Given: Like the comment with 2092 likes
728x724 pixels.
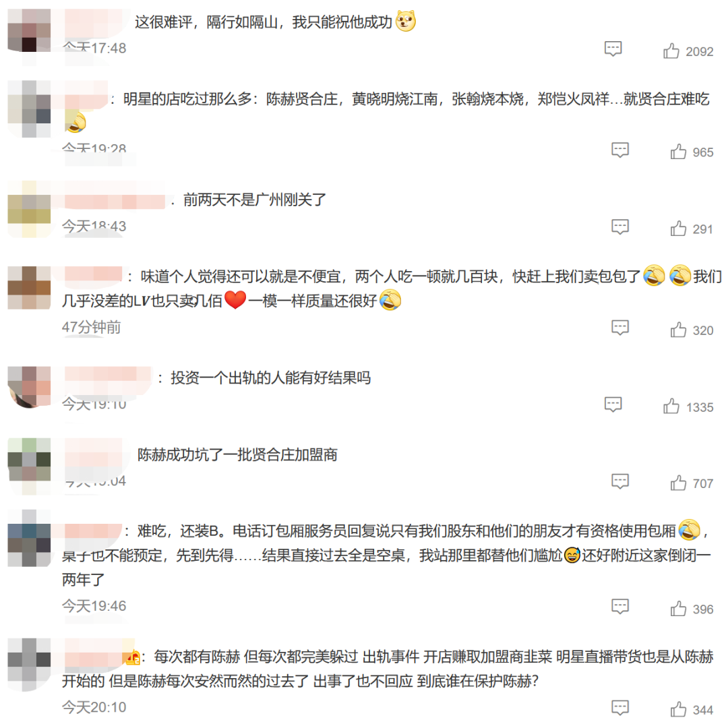Looking at the screenshot, I should point(671,51).
